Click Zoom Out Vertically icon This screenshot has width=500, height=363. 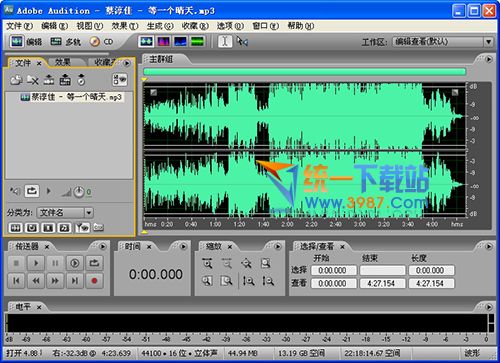tap(268, 281)
